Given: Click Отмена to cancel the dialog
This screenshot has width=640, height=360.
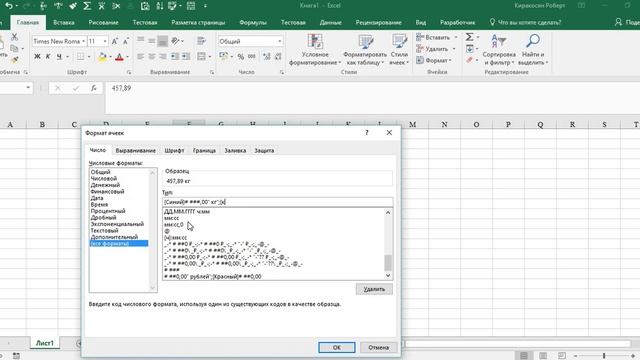Looking at the screenshot, I should (378, 347).
